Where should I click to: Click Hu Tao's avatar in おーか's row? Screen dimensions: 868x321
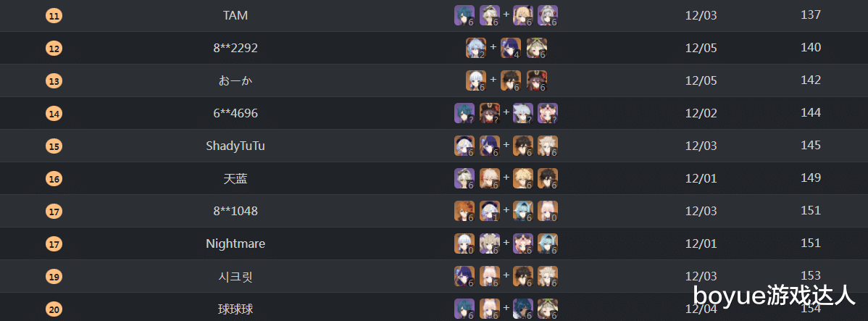tap(536, 80)
